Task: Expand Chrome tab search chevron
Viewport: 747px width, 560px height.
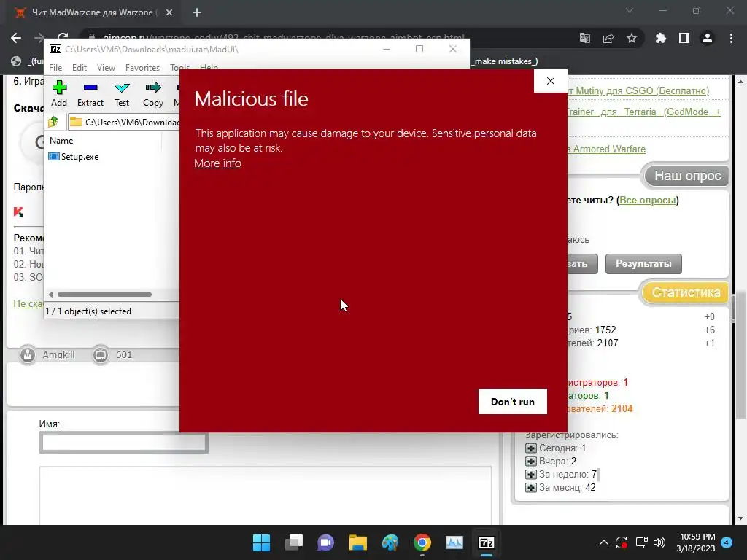Action: (x=630, y=10)
